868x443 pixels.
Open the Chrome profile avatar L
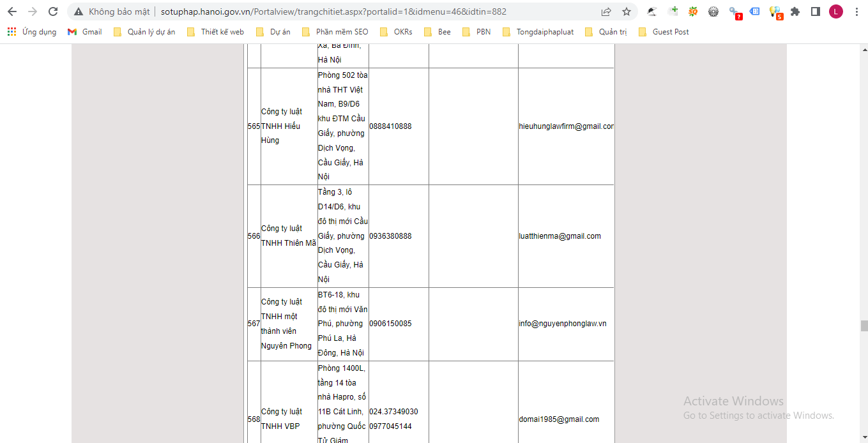click(835, 11)
